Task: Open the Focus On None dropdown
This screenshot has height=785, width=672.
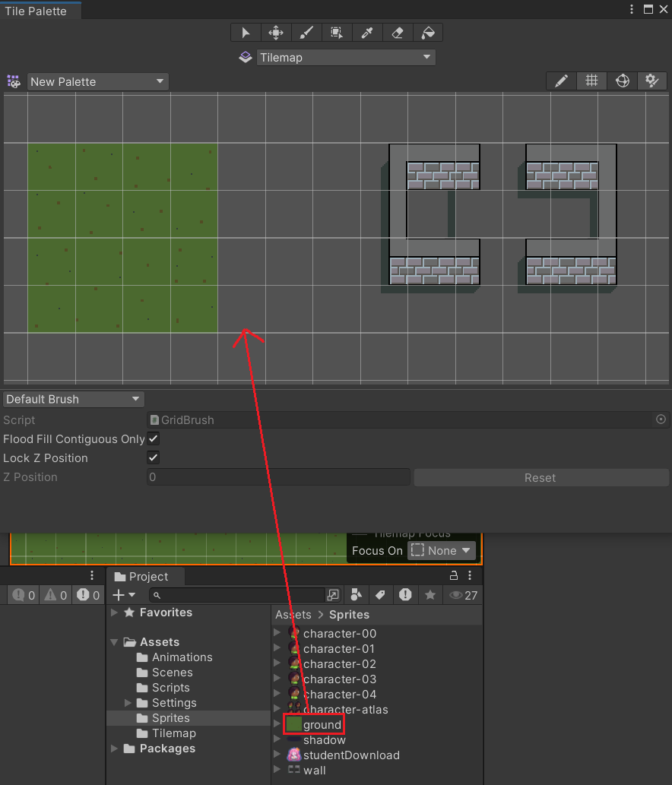Action: [441, 551]
